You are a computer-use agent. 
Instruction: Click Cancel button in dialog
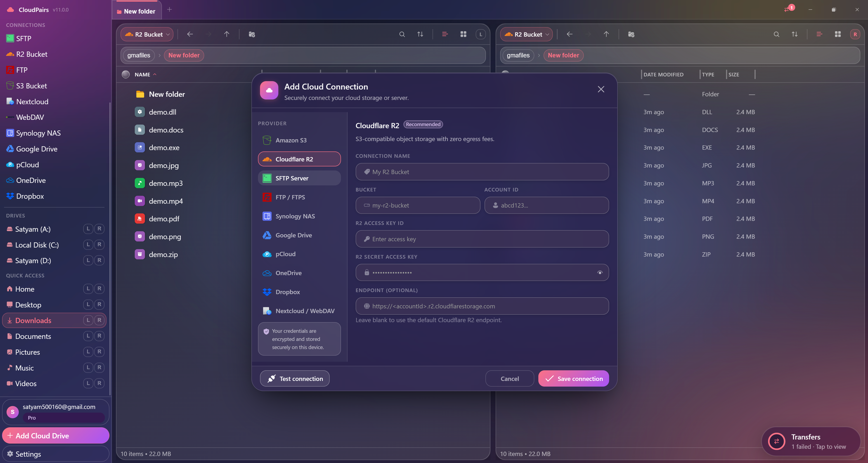509,379
